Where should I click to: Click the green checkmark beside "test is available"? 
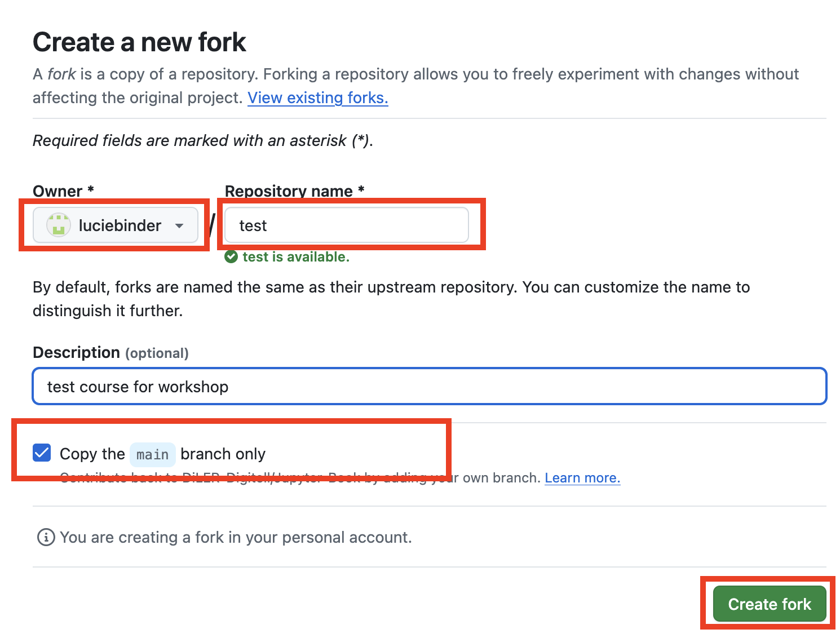coord(232,256)
